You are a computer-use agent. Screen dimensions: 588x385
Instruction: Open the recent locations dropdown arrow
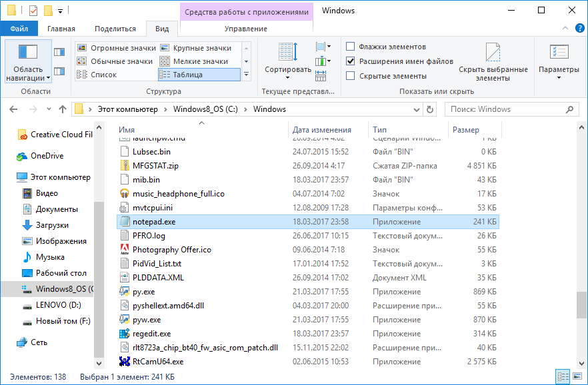pos(49,109)
